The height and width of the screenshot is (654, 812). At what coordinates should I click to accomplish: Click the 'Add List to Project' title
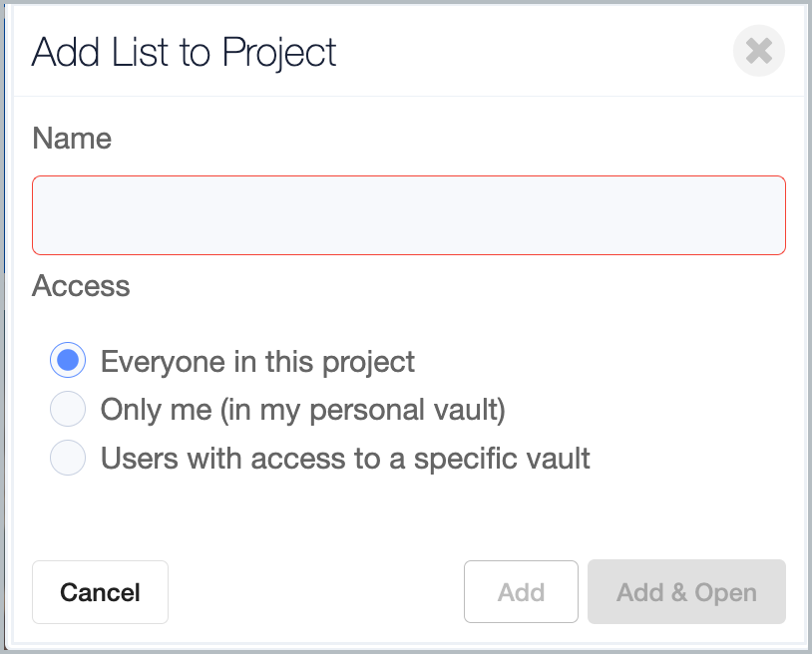pyautogui.click(x=184, y=52)
